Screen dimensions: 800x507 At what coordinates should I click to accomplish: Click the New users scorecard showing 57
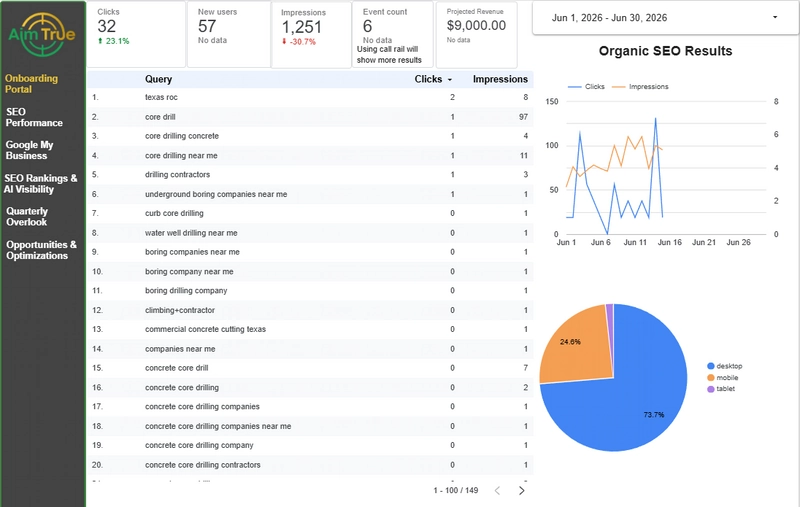pyautogui.click(x=229, y=34)
